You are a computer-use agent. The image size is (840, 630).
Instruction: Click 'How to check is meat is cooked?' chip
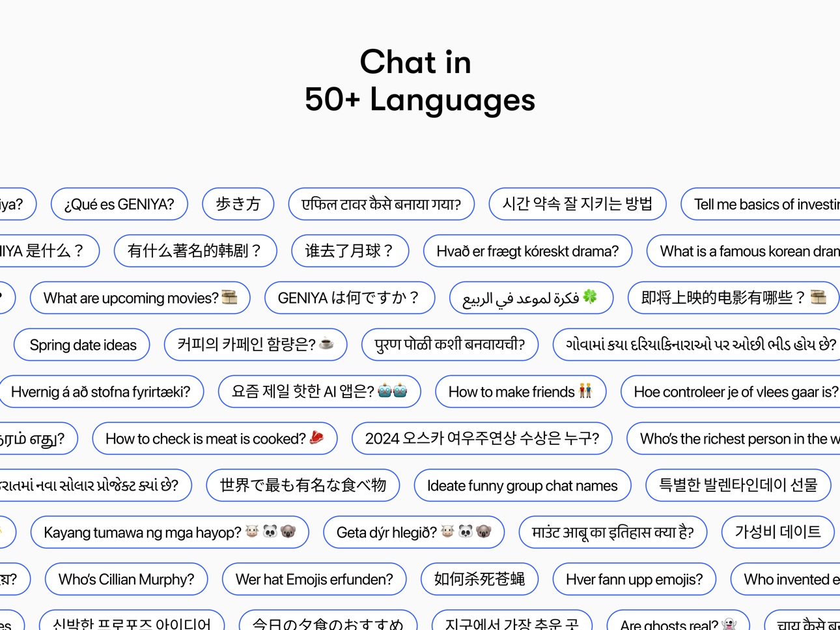(215, 438)
